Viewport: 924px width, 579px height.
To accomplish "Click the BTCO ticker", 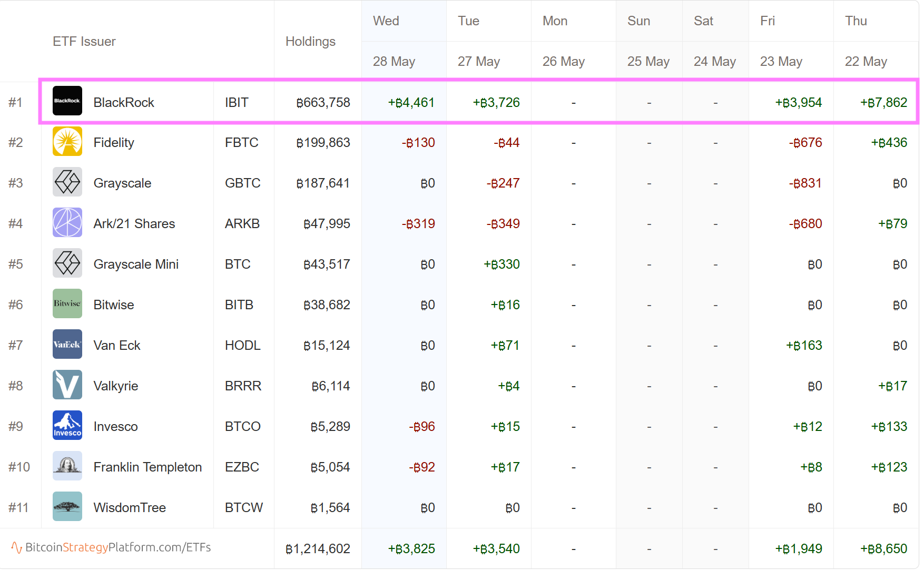I will pyautogui.click(x=243, y=427).
